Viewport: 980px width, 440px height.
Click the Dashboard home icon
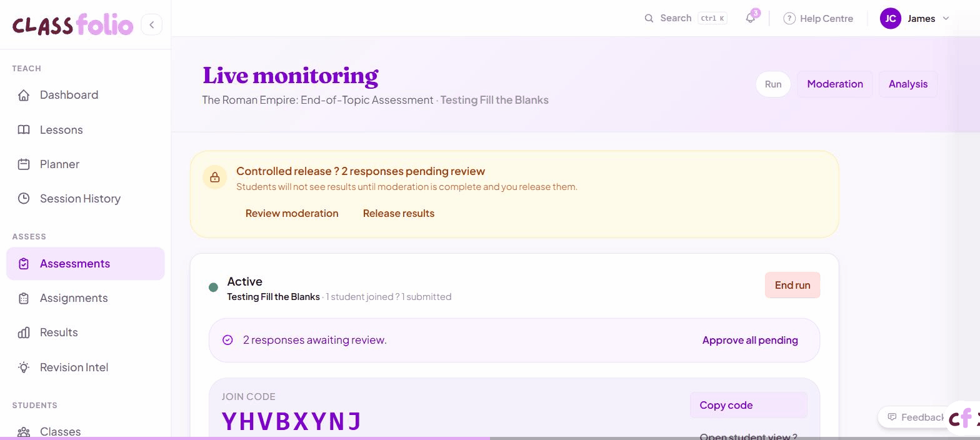click(x=24, y=95)
